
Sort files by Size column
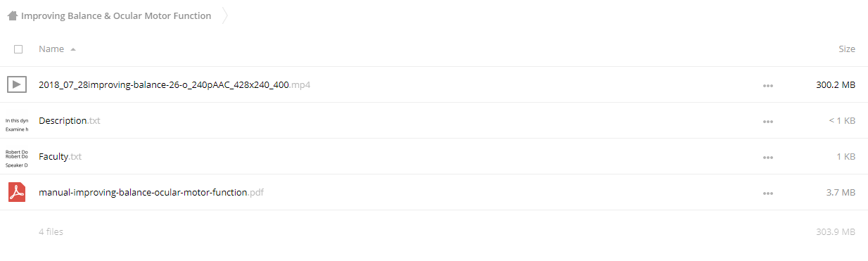pyautogui.click(x=847, y=49)
